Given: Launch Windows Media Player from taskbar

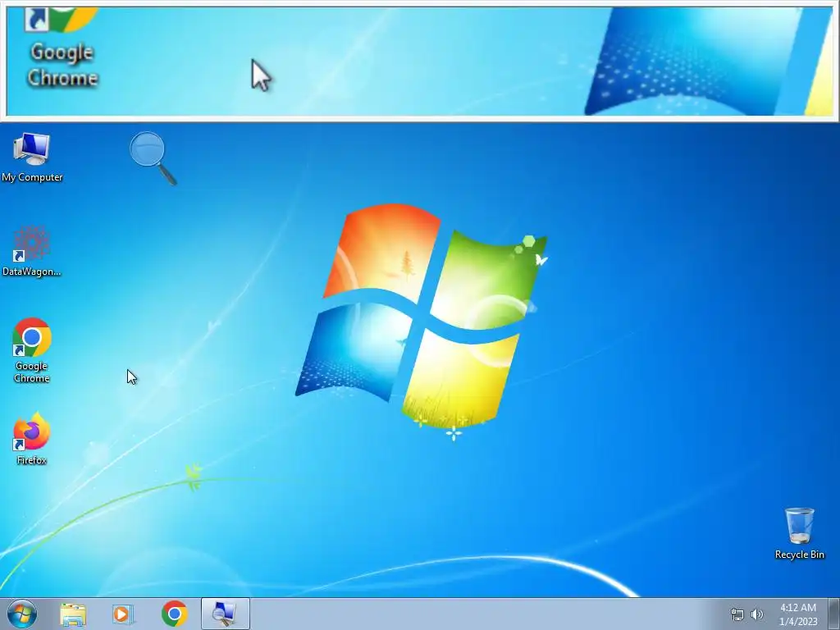Looking at the screenshot, I should 123,614.
